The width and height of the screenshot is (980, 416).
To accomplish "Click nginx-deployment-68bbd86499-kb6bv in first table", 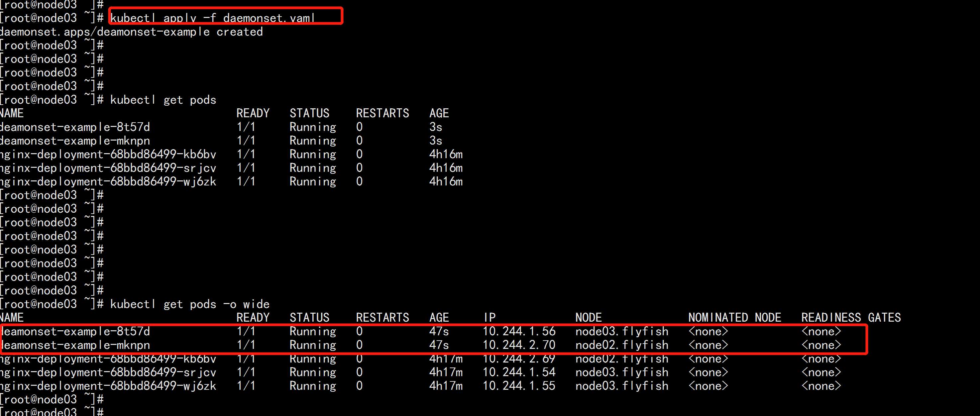I will (x=108, y=154).
